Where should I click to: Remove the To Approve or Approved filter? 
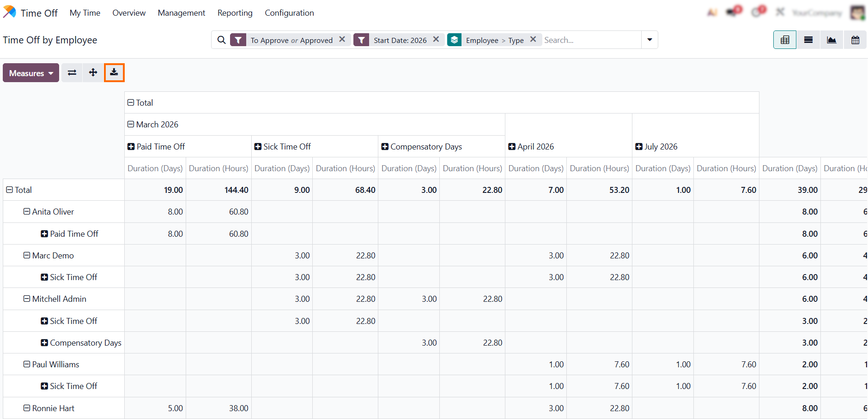pos(342,40)
